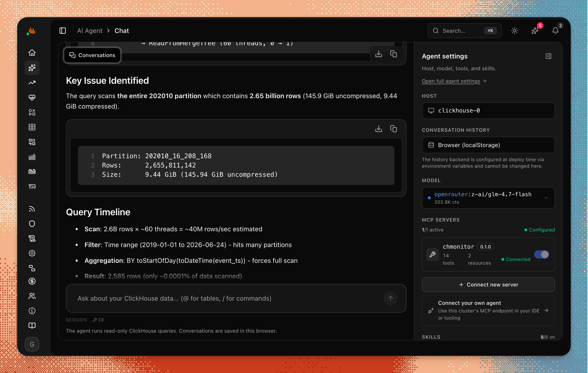This screenshot has width=588, height=373.
Task: Download the ReadFromMergeTree code block
Action: (x=378, y=54)
